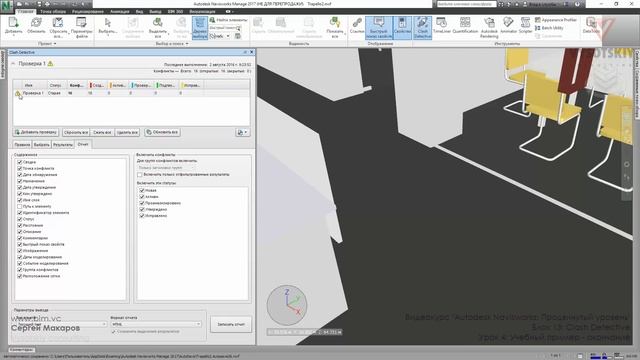
Task: Enable the include-only-filtered-results checkbox
Action: point(140,174)
